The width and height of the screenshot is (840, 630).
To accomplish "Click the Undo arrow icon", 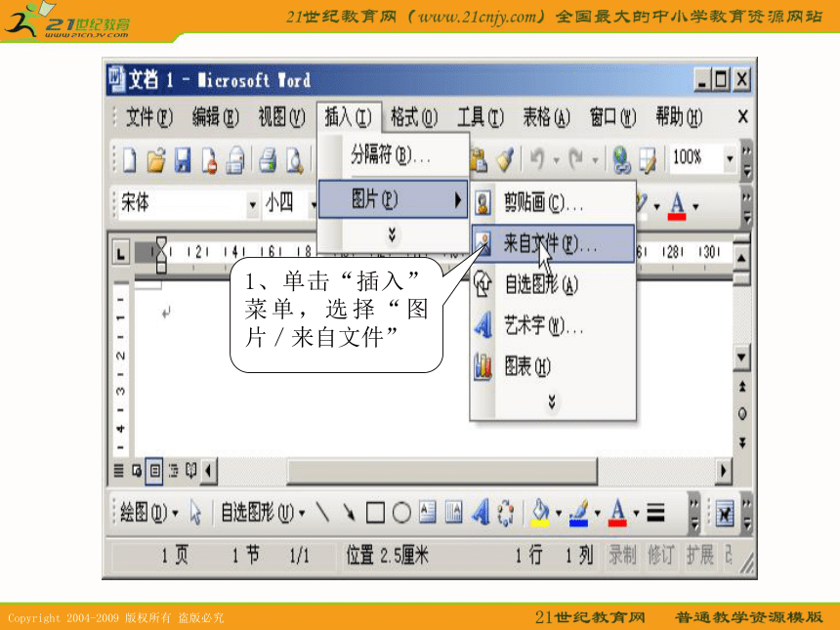I will click(537, 159).
